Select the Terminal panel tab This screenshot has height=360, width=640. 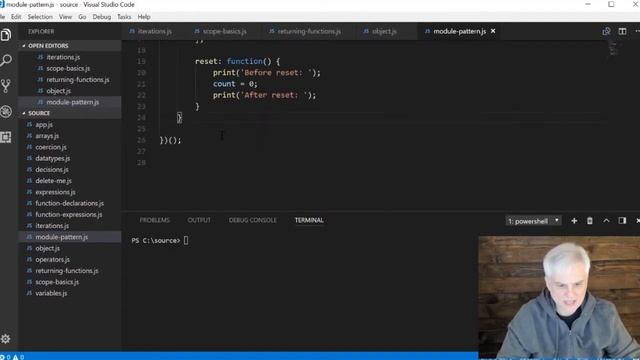pyautogui.click(x=309, y=220)
